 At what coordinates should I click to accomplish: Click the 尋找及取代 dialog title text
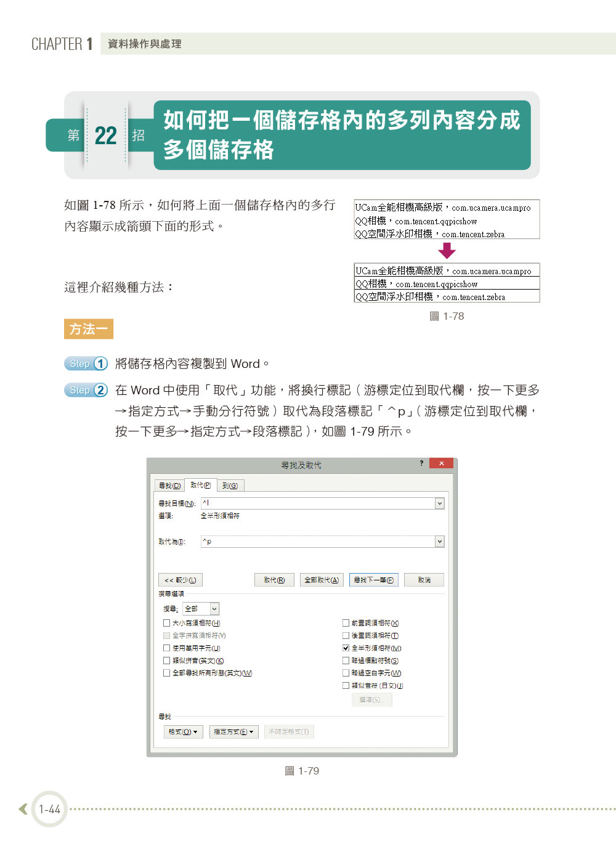tap(301, 465)
